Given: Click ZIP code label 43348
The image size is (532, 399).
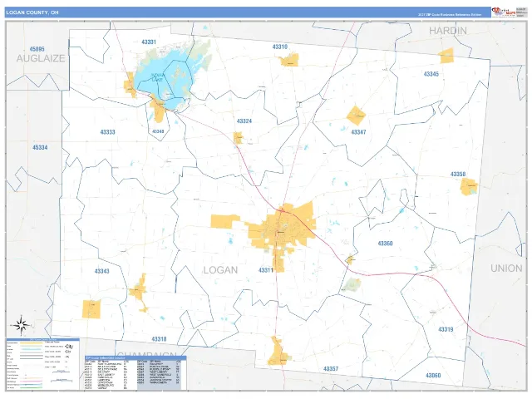Looking at the screenshot, I should tap(158, 131).
